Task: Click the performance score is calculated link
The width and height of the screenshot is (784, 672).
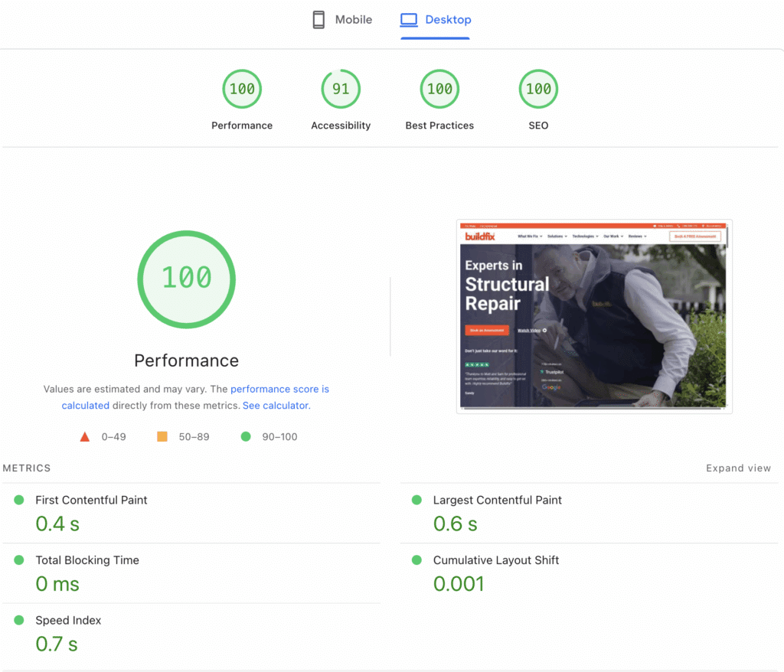Action: click(x=279, y=389)
